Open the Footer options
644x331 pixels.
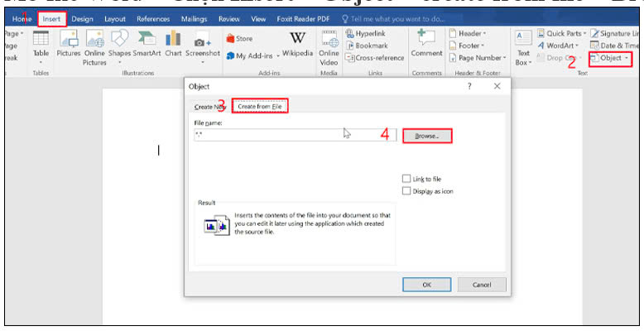click(x=467, y=46)
